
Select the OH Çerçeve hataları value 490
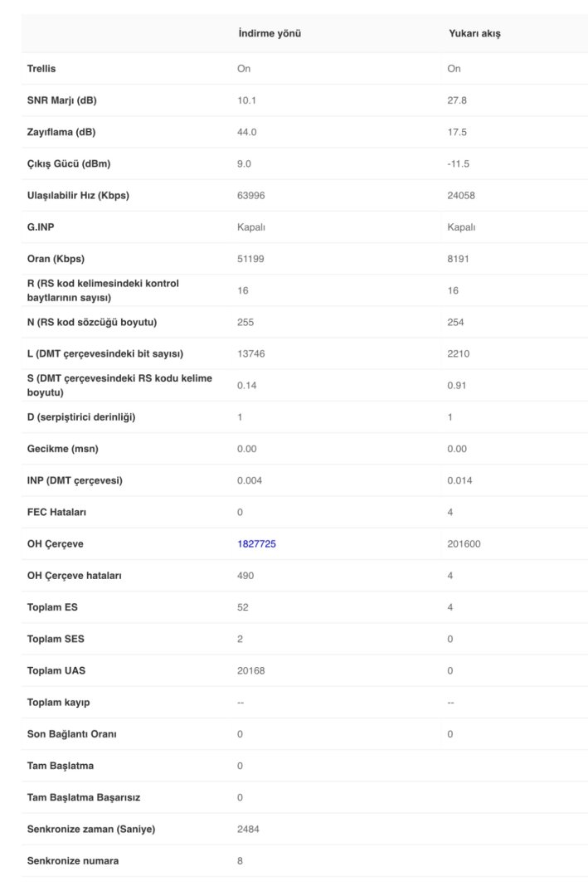245,575
